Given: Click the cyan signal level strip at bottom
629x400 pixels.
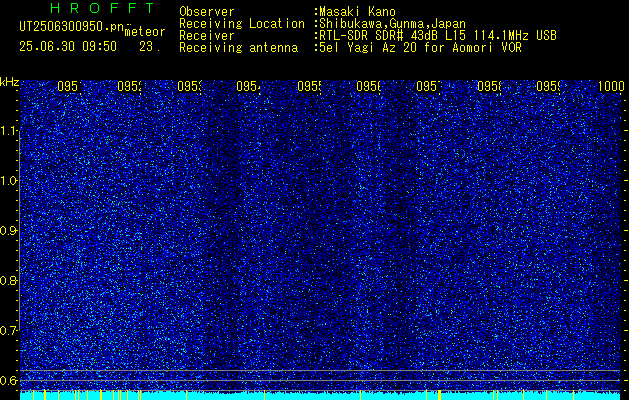Looking at the screenshot, I should coord(320,395).
